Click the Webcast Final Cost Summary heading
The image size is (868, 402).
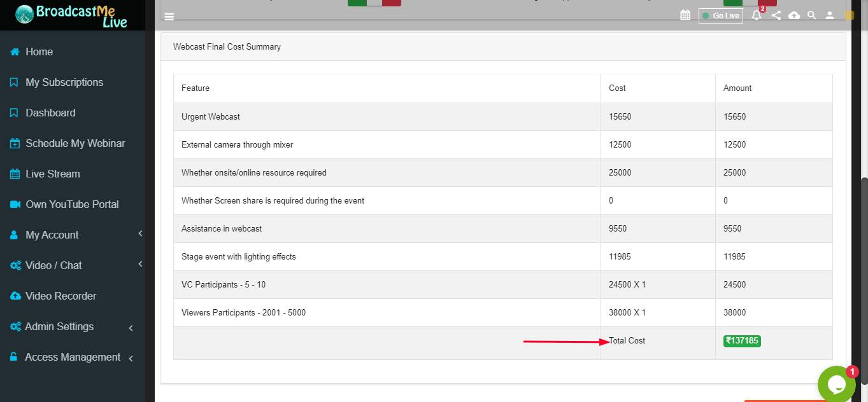227,47
